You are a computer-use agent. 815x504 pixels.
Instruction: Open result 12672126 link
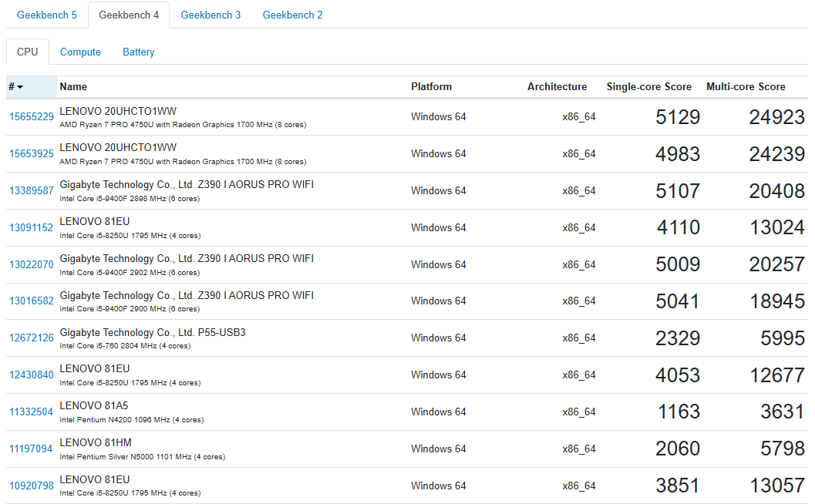click(31, 338)
